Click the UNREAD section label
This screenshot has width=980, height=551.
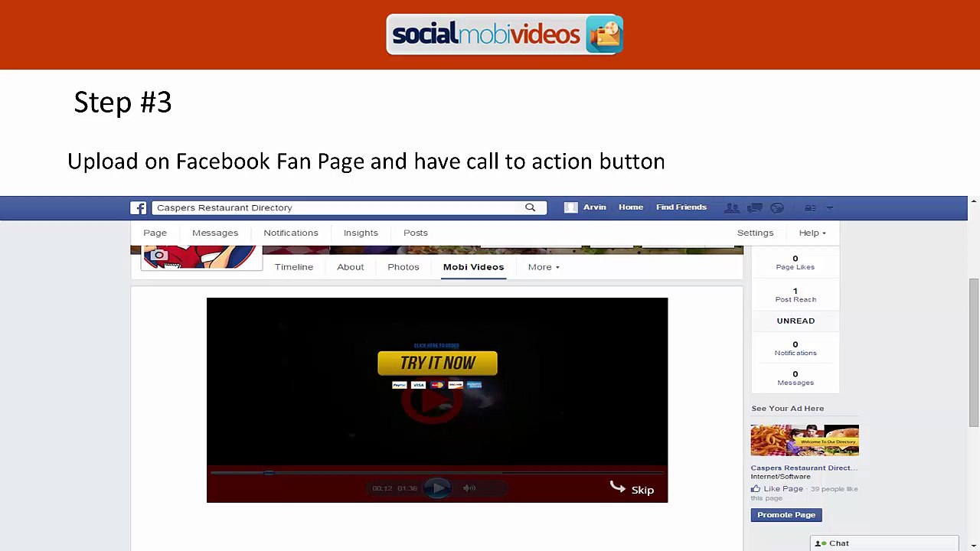[795, 321]
